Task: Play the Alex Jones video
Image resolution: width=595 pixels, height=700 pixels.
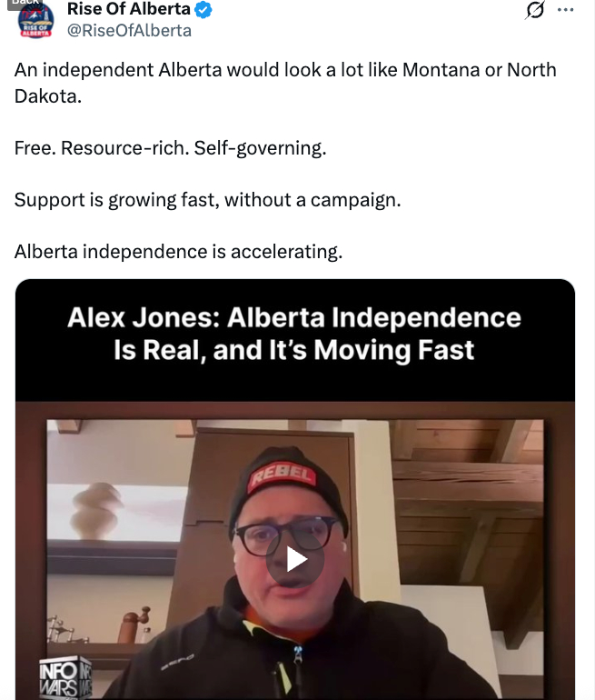Action: click(x=295, y=559)
